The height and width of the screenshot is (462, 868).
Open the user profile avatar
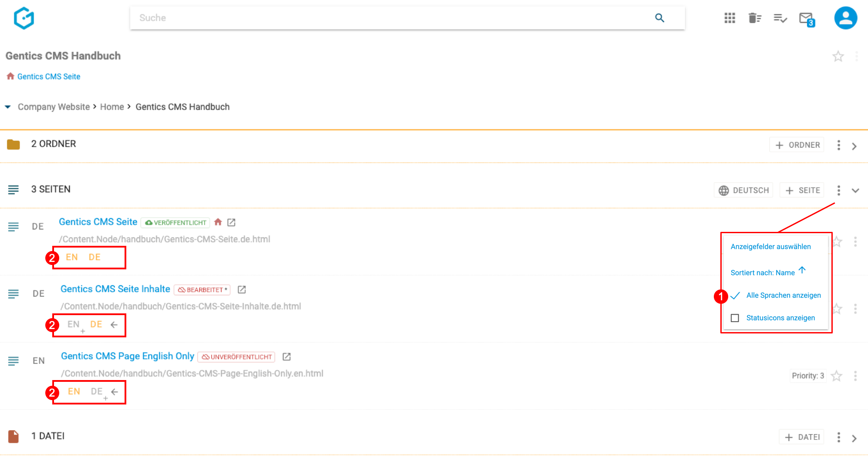pos(845,18)
